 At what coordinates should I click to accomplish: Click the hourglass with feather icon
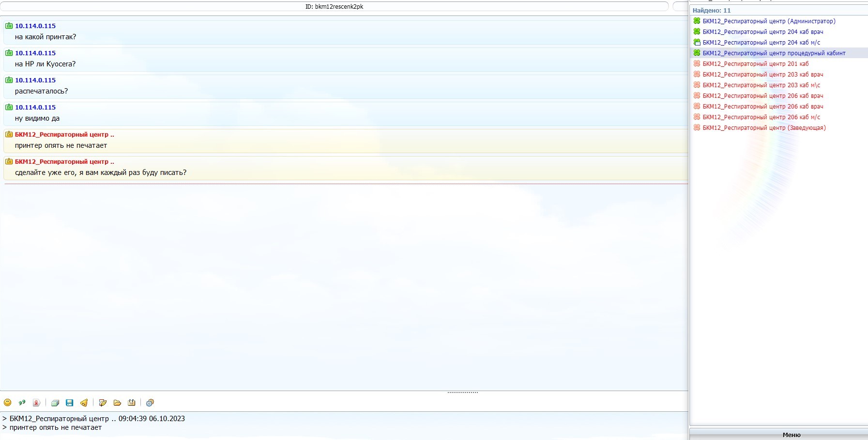tap(103, 403)
